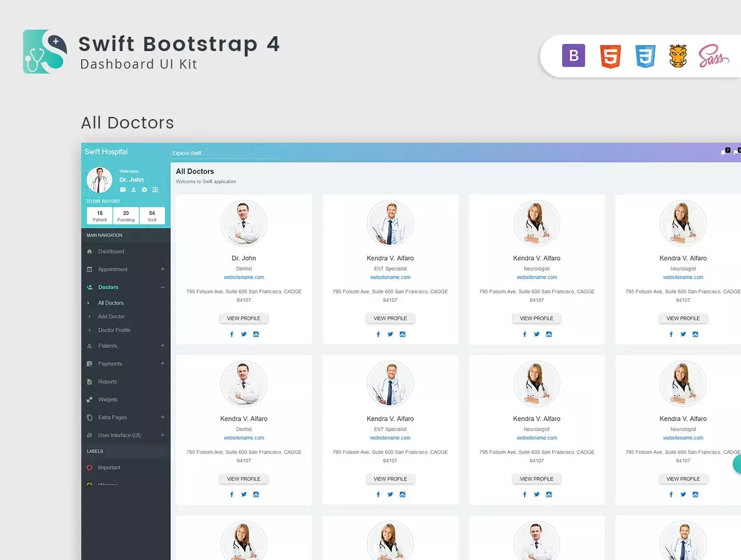Select Add Doctor submenu item
This screenshot has width=741, height=560.
click(x=111, y=317)
